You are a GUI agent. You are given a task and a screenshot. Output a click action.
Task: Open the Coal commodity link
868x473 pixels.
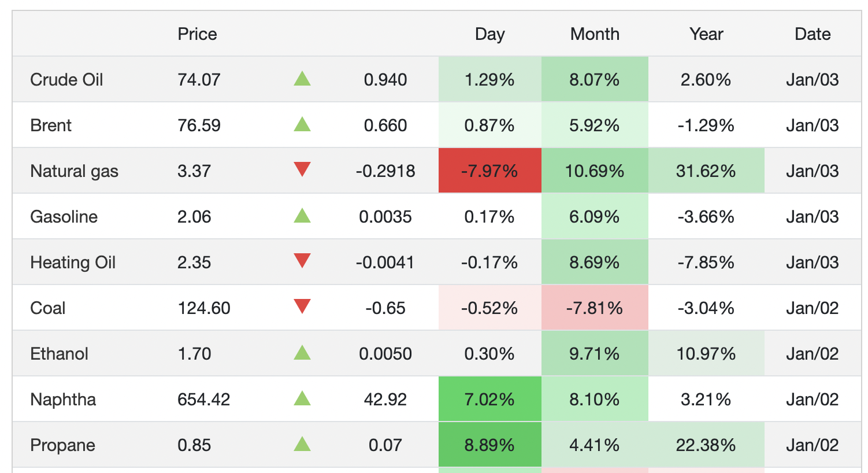click(x=47, y=308)
